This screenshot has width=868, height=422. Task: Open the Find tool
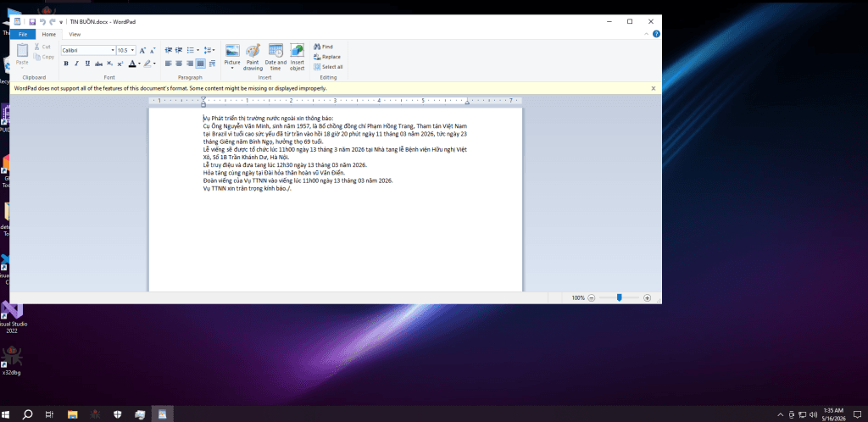pos(323,47)
